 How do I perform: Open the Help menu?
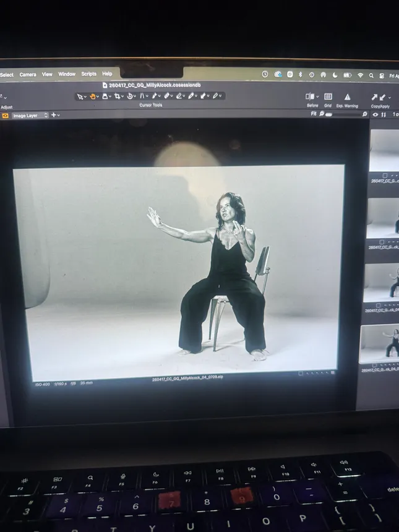click(107, 74)
